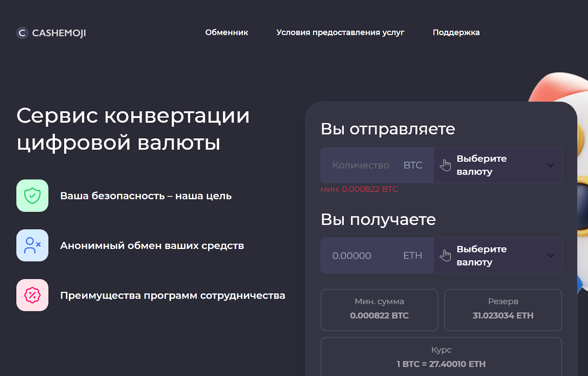Click hand pointer icon in receive currency selector
Screen dimensions: 588x376
[445, 255]
